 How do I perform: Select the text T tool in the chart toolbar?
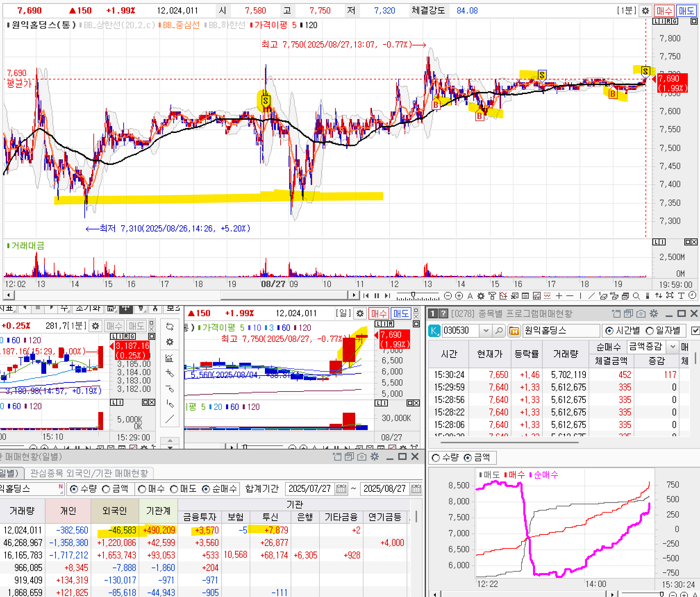681,296
